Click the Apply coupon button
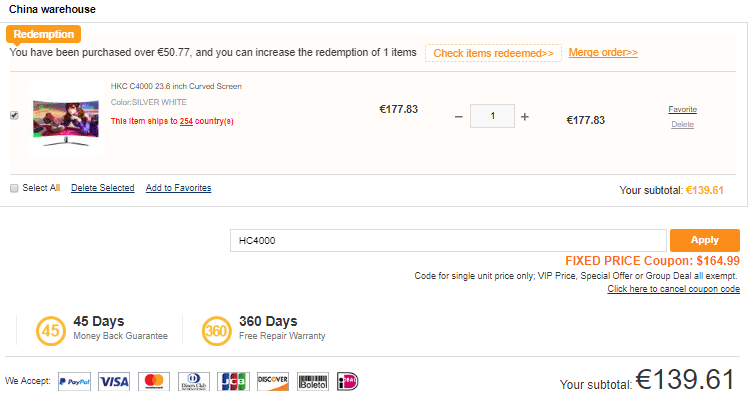 tap(705, 240)
